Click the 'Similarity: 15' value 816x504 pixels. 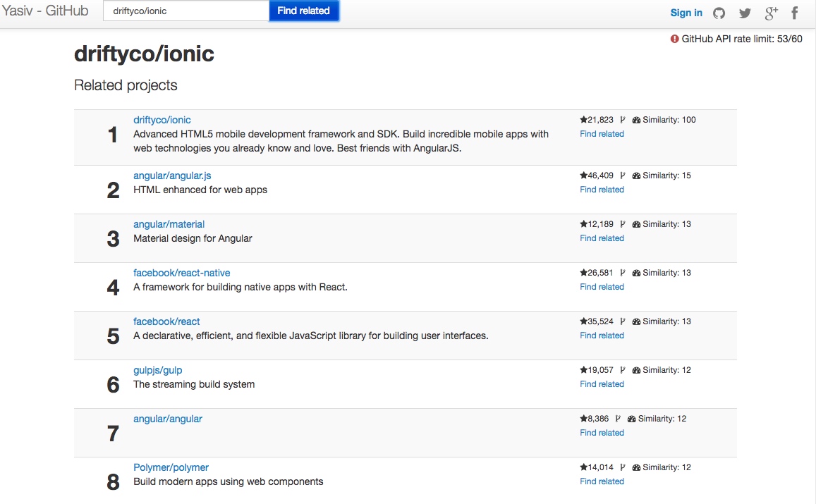click(x=666, y=176)
